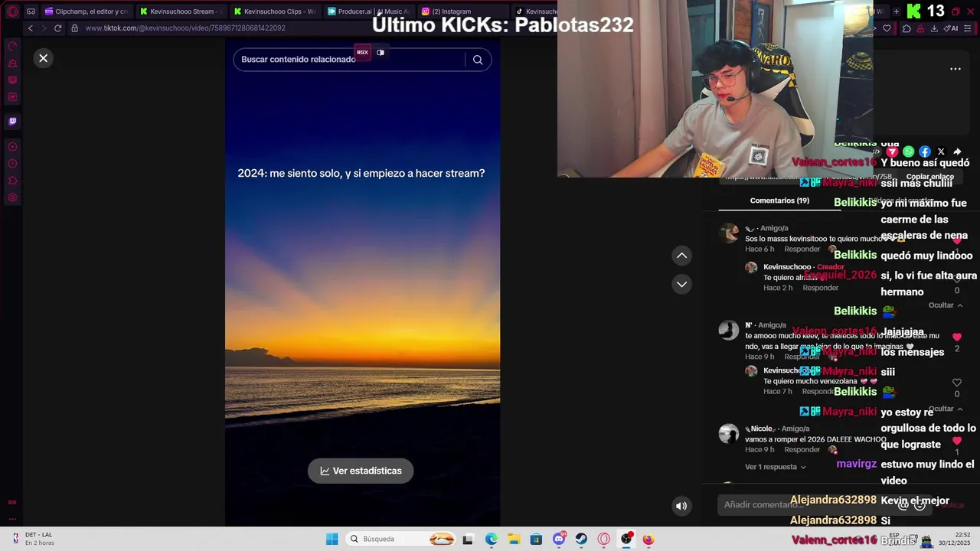Go to the previous video with up chevron
Image resolution: width=980 pixels, height=551 pixels.
point(681,256)
